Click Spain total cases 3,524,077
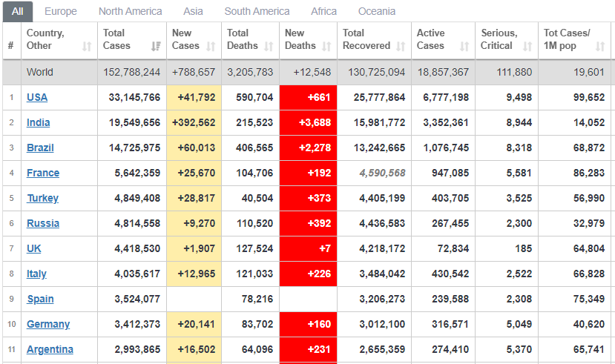Screen dimensions: 615x364 (x=137, y=299)
